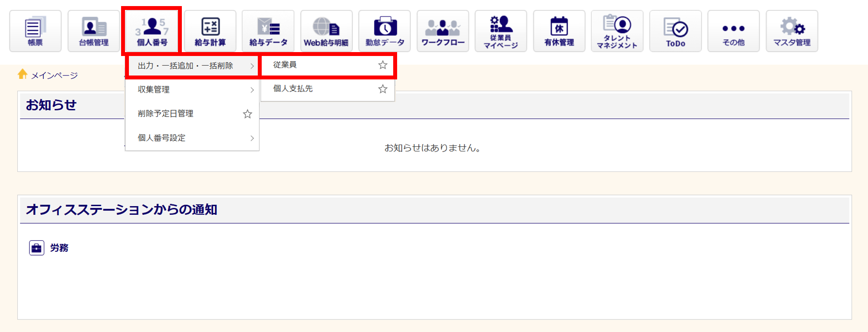Open the ToDo checklist icon
This screenshot has width=868, height=332.
(675, 31)
